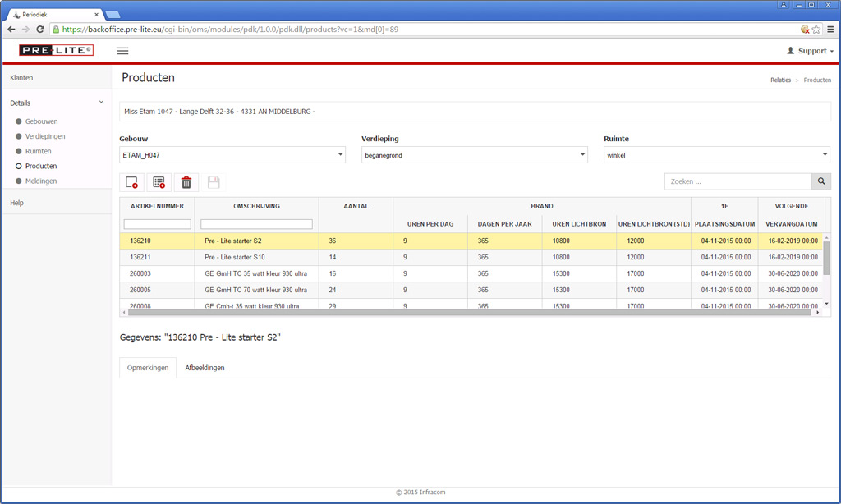
Task: Click the VERVANGDATUM column header
Action: [x=792, y=224]
